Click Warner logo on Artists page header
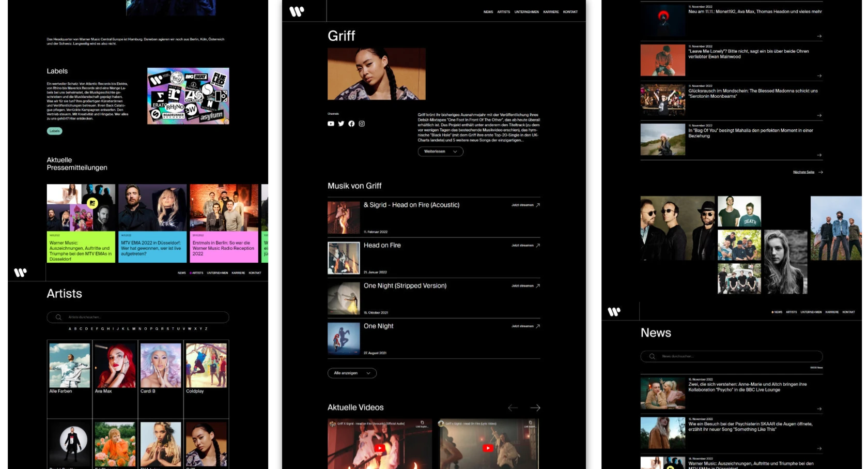The width and height of the screenshot is (868, 469). click(x=20, y=273)
